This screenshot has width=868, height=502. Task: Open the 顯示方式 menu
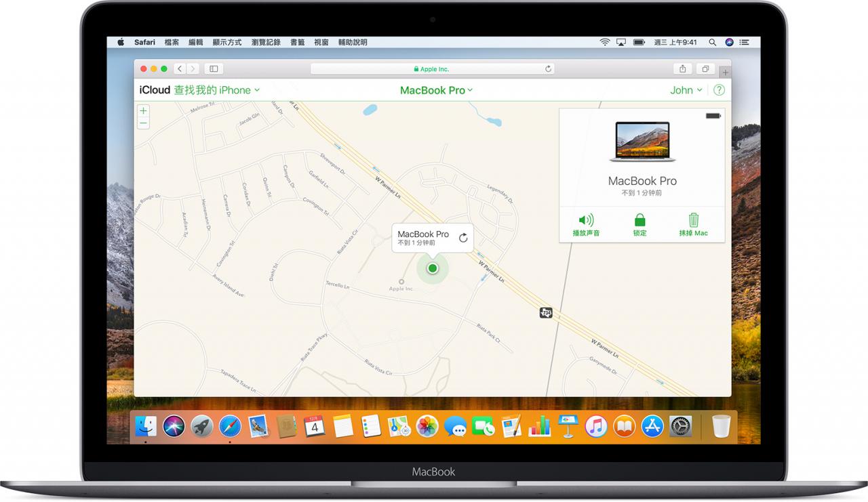[227, 42]
